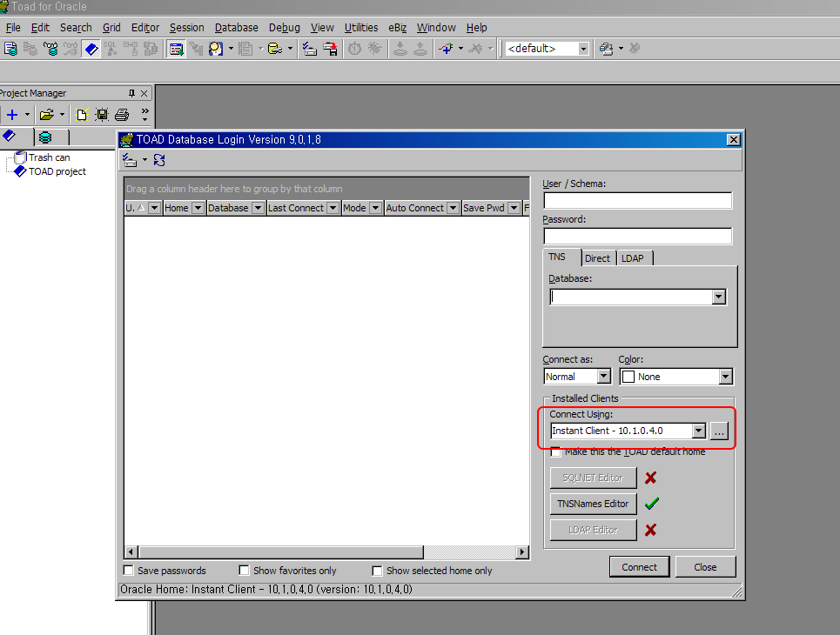Open a new SQL Editor from toolbar
Image resolution: width=840 pixels, height=635 pixels.
[10, 49]
